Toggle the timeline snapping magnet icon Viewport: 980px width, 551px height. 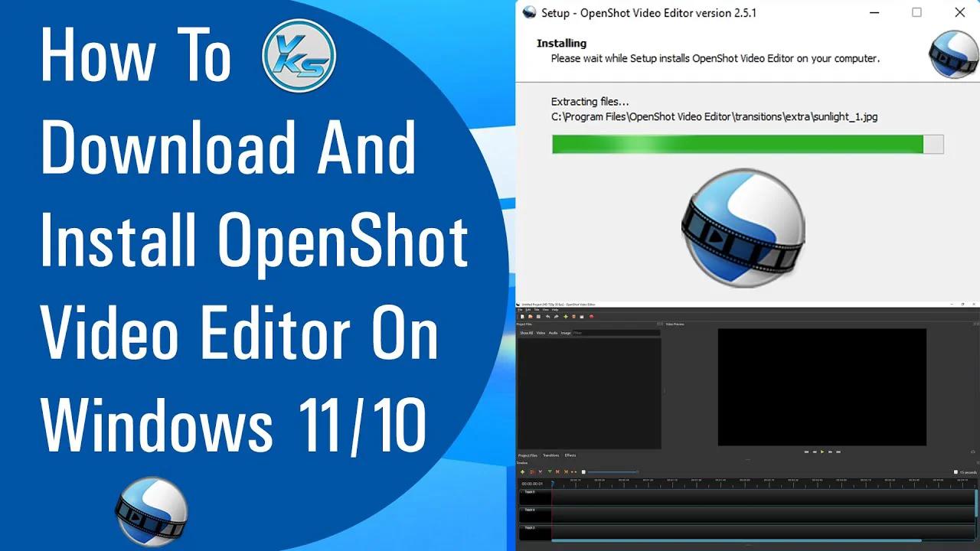(532, 472)
